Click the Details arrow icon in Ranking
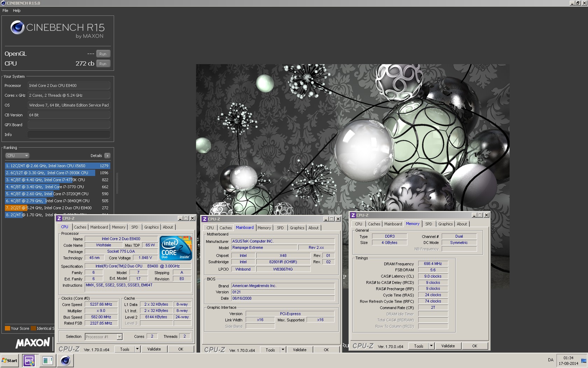Image resolution: width=588 pixels, height=368 pixels. [107, 156]
